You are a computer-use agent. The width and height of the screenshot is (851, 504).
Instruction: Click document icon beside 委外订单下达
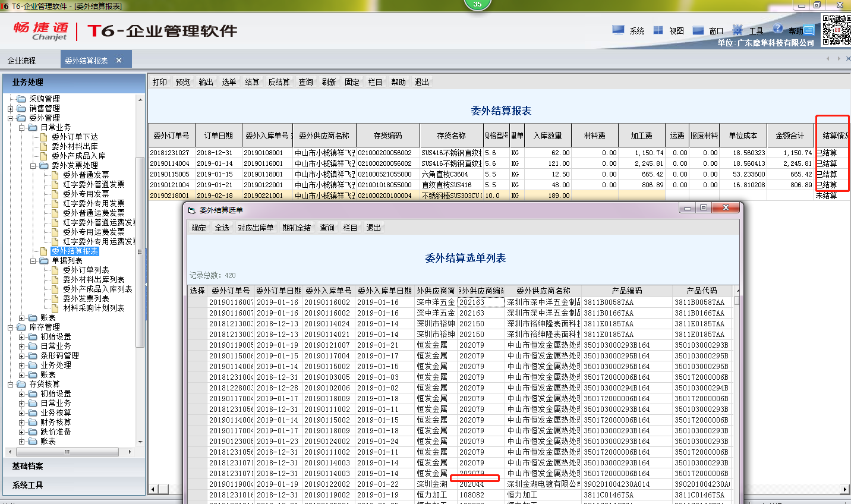coord(44,137)
